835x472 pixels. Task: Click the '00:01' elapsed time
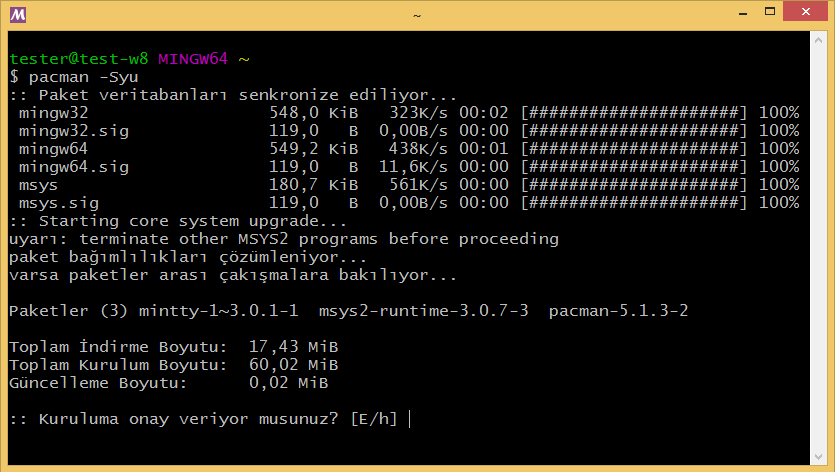pos(484,149)
